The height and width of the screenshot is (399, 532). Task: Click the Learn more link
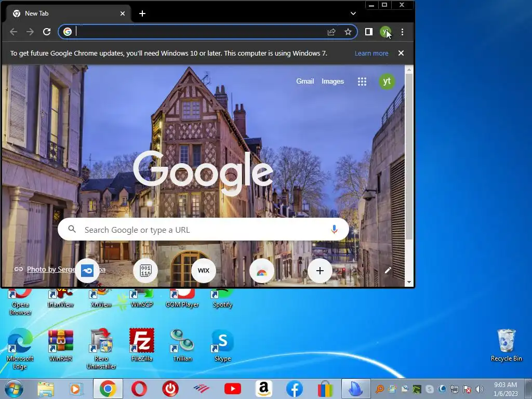tap(371, 54)
